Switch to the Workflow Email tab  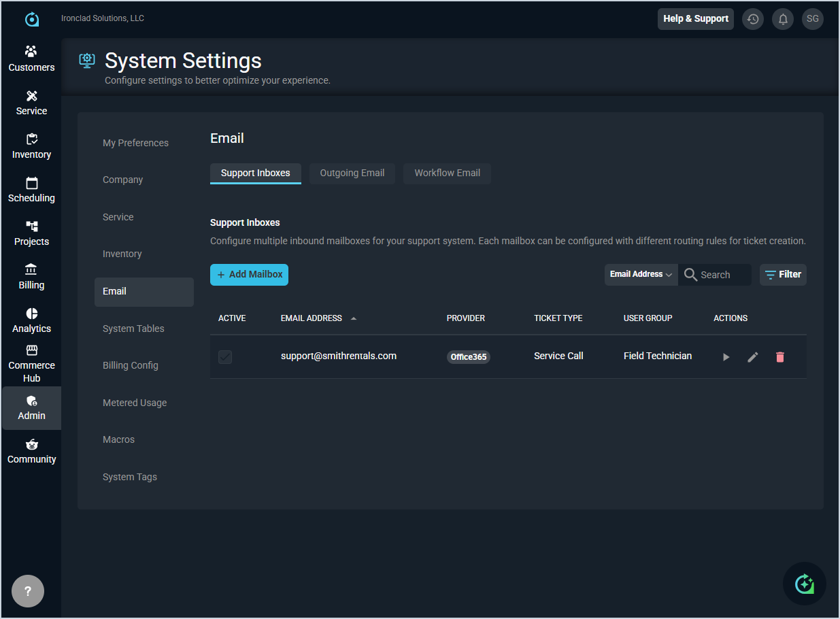tap(447, 173)
